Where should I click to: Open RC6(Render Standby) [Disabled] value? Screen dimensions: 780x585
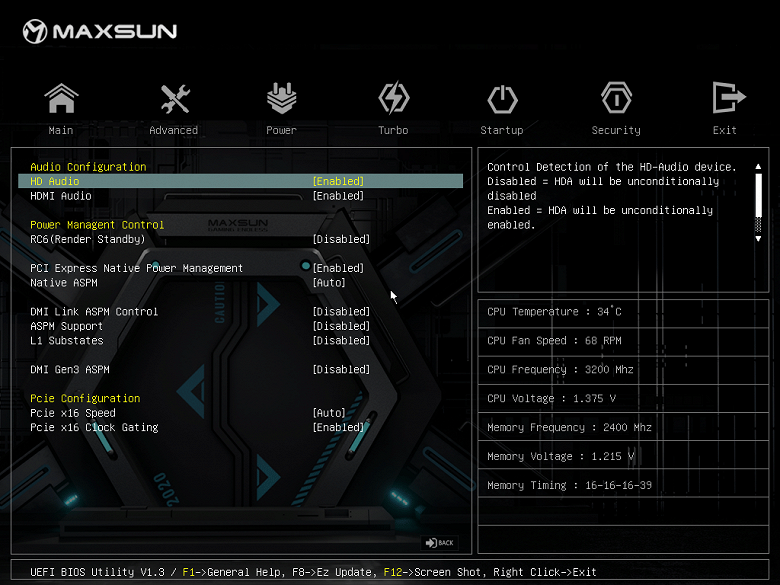341,239
